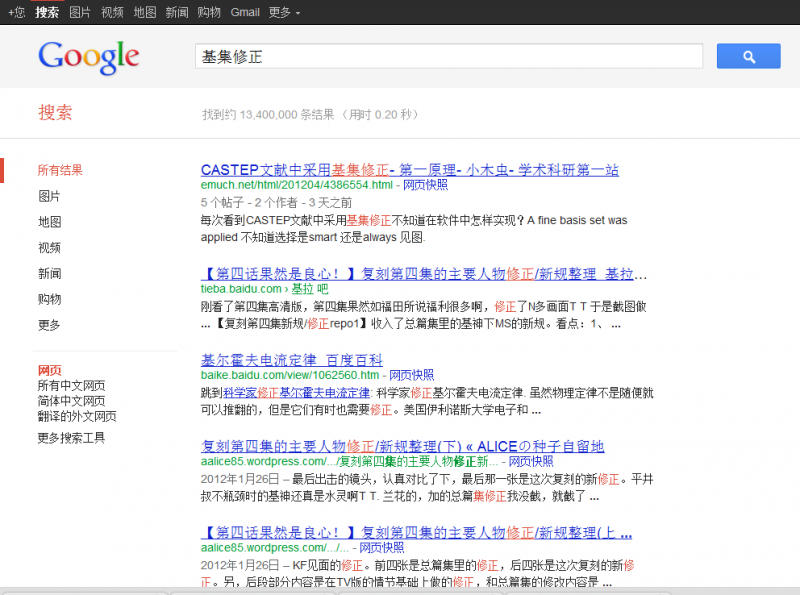800x595 pixels.
Task: Expand 更多 in the left sidebar
Action: click(49, 325)
